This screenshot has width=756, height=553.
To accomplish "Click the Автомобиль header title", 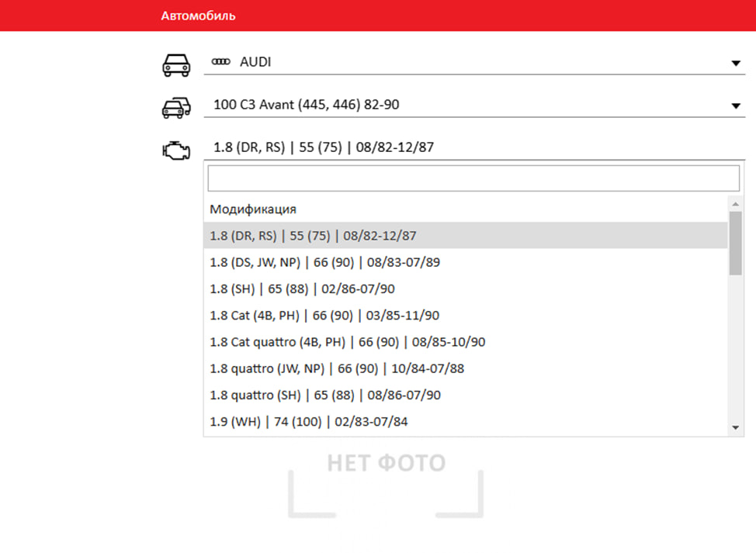I will tap(198, 16).
